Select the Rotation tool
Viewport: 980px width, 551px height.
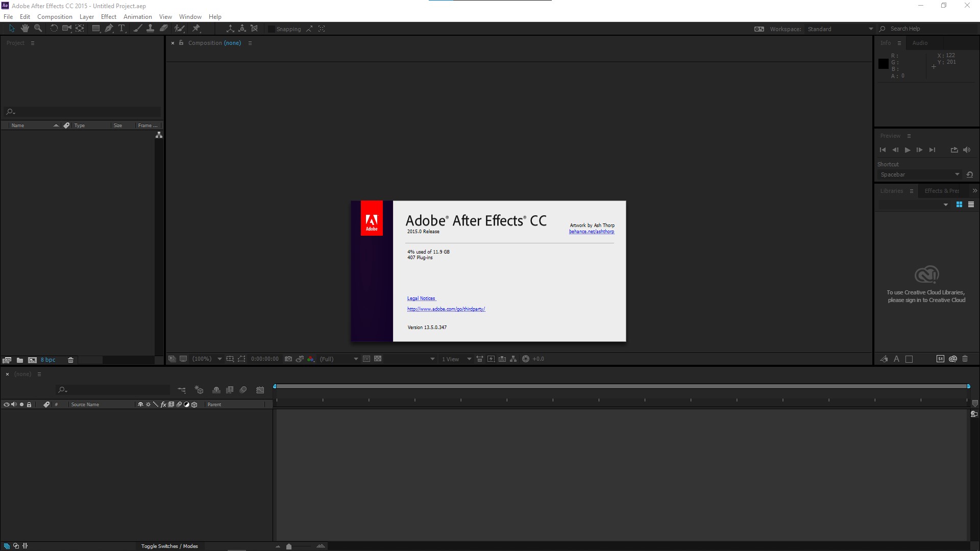[x=54, y=29]
